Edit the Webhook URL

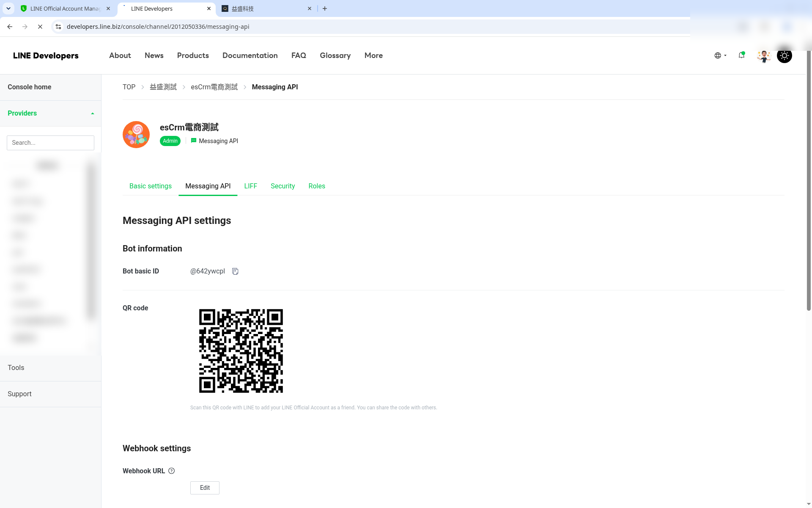coord(205,488)
